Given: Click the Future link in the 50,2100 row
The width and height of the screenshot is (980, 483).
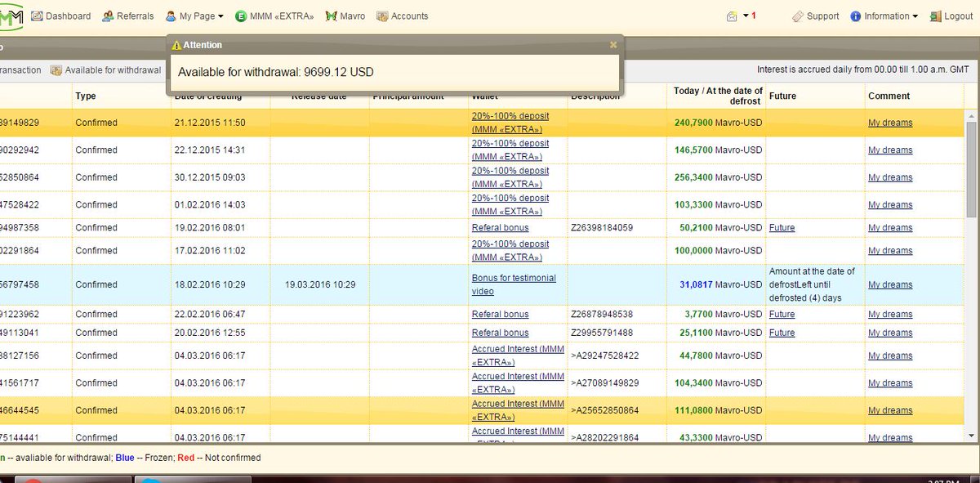Looking at the screenshot, I should (x=782, y=228).
